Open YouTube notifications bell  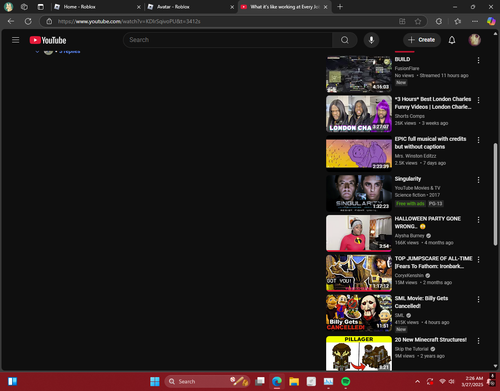pyautogui.click(x=452, y=40)
